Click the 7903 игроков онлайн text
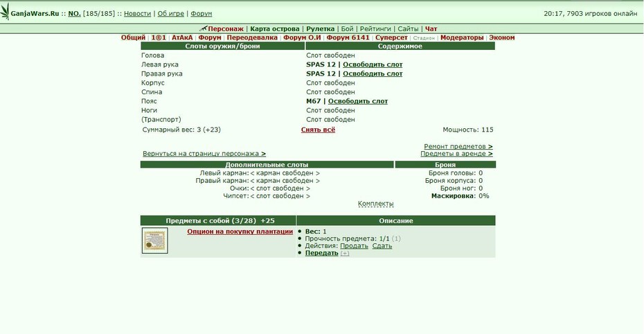 pyautogui.click(x=602, y=14)
